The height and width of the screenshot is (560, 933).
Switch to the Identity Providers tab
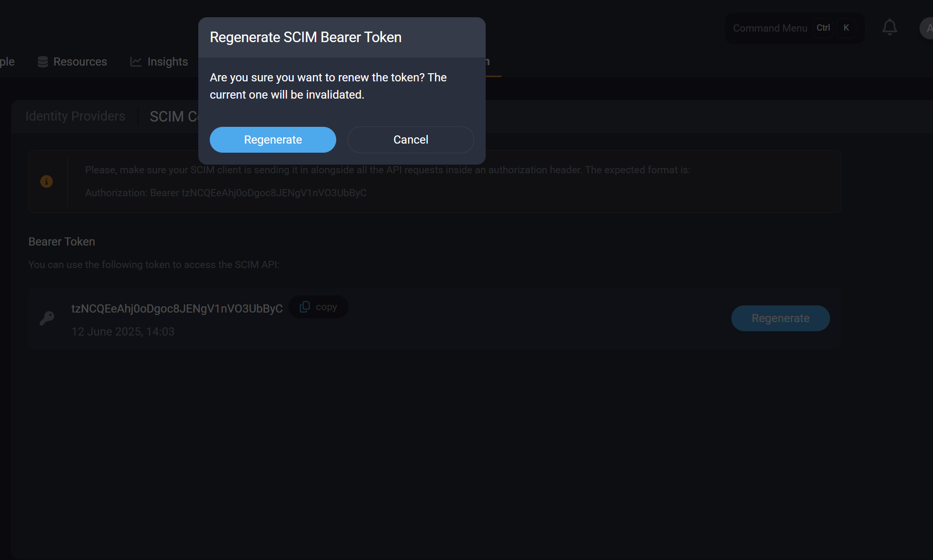75,116
